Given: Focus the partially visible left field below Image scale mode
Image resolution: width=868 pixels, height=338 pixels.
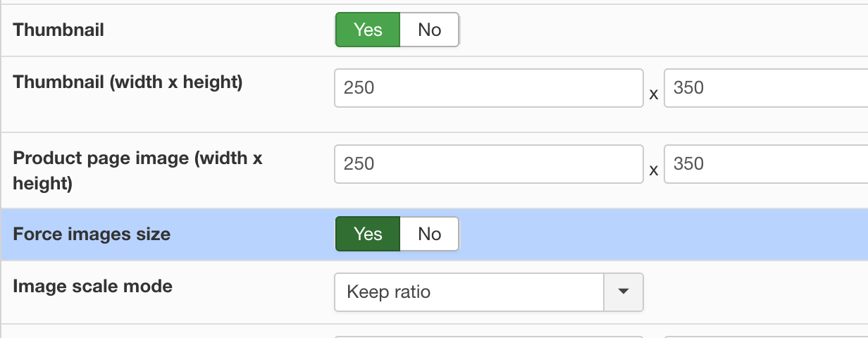Looking at the screenshot, I should 488,336.
